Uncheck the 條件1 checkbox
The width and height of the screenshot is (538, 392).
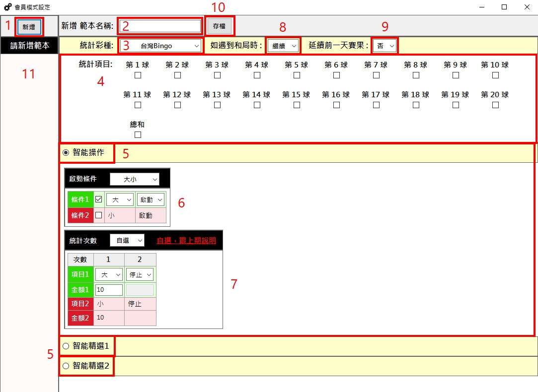98,199
